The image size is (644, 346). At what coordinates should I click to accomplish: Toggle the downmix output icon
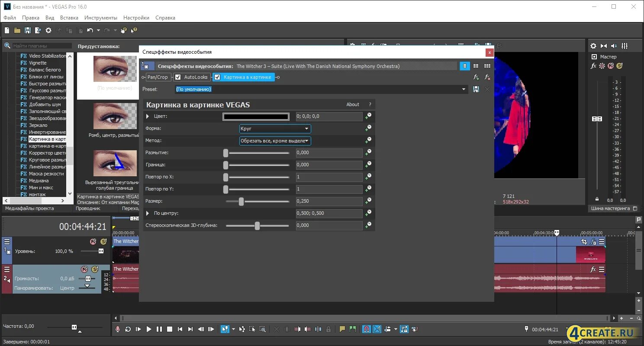pyautogui.click(x=604, y=46)
